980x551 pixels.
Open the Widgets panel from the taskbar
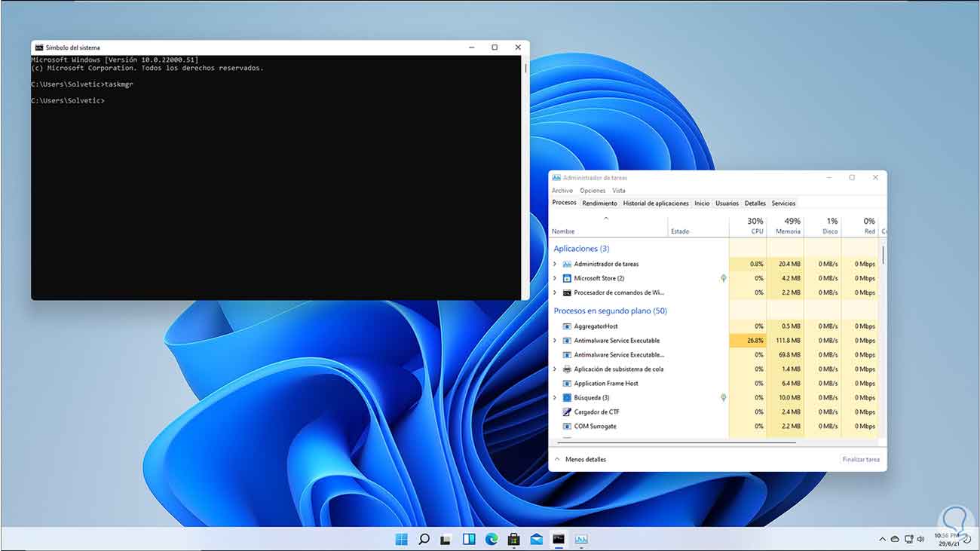[468, 539]
